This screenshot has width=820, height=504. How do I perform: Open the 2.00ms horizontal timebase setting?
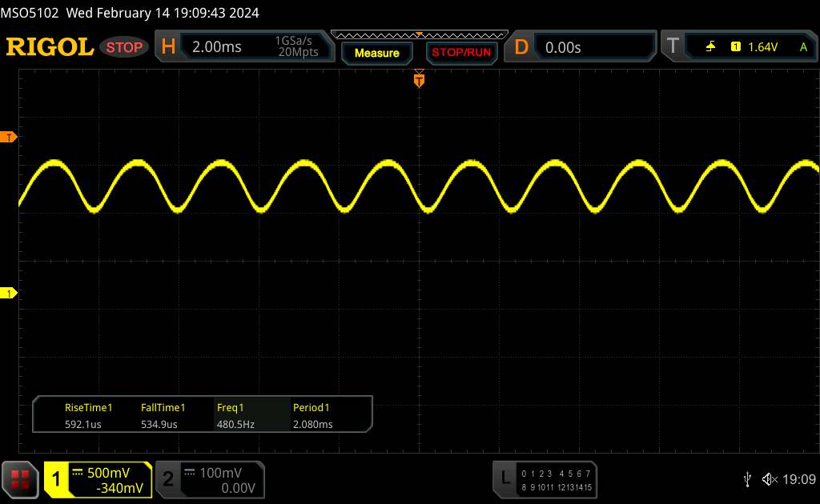point(216,47)
